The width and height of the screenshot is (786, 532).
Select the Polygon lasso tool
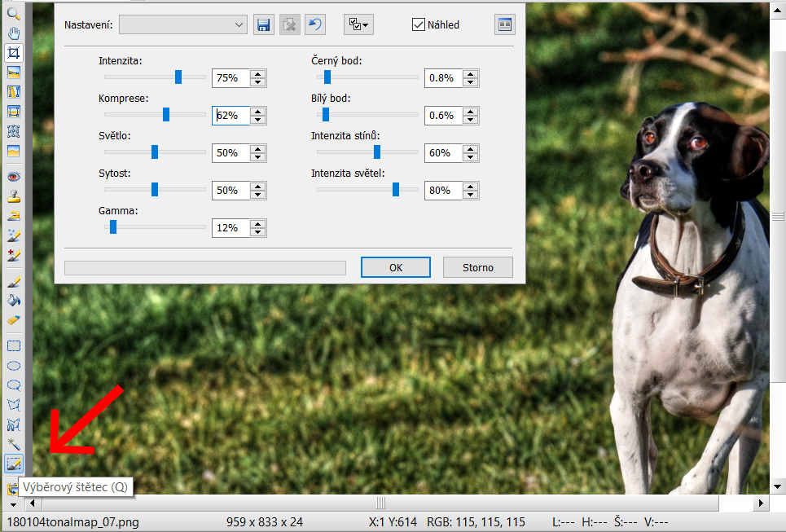(14, 405)
